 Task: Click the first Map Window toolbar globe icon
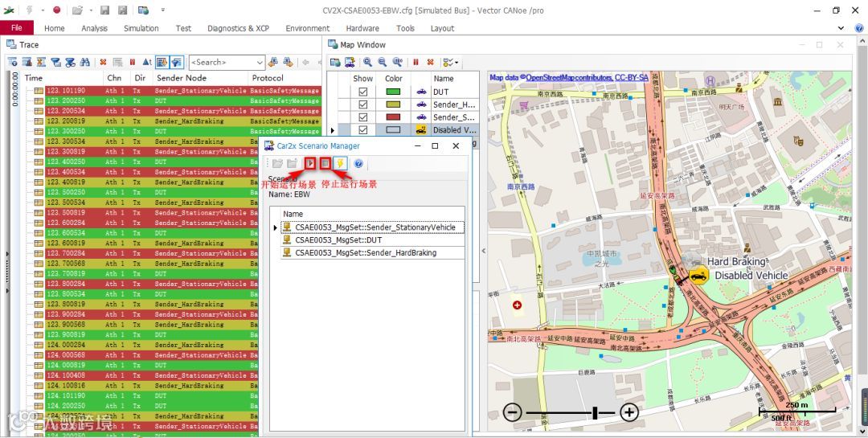pos(335,62)
